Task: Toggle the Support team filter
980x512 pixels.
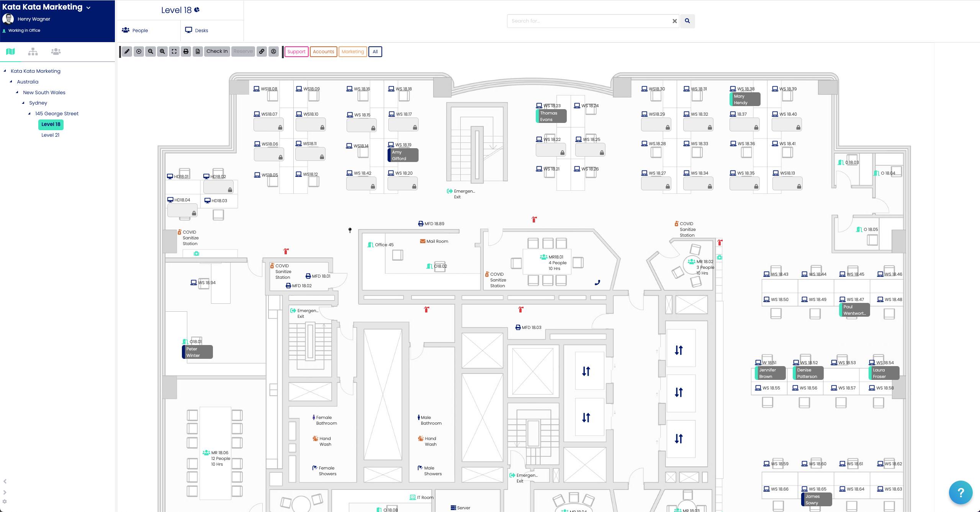Action: pyautogui.click(x=296, y=51)
